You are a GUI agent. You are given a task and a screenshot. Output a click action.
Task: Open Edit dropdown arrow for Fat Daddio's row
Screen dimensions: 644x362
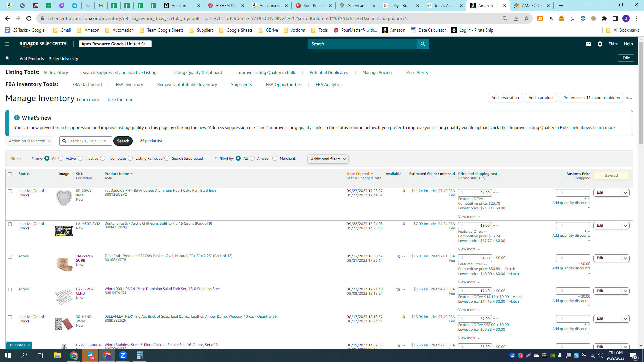pos(626,193)
